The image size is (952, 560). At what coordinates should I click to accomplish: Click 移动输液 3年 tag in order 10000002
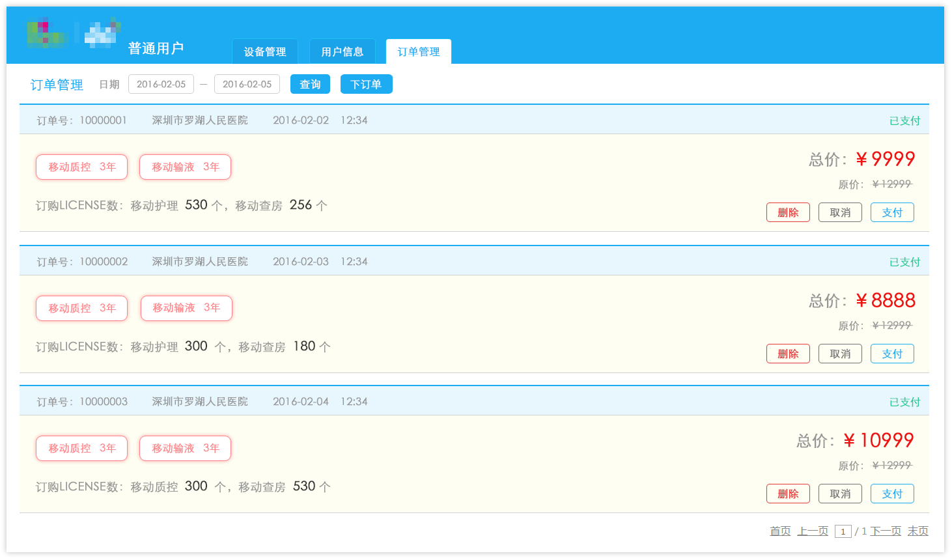(x=186, y=308)
